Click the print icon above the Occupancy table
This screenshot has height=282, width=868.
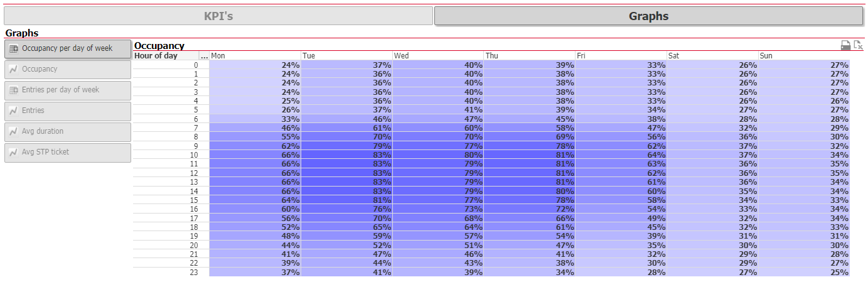pyautogui.click(x=846, y=45)
